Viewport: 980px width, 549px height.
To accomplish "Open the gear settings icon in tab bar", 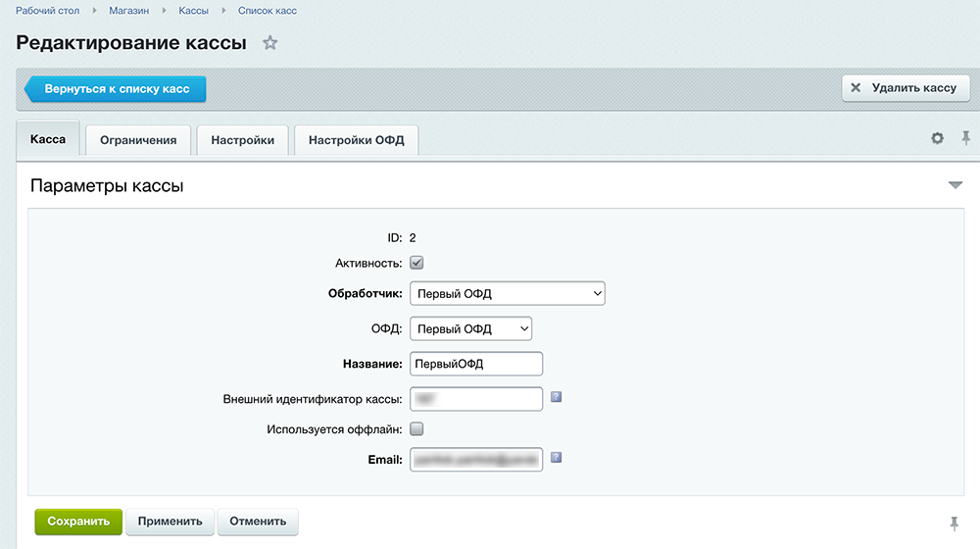I will 937,139.
